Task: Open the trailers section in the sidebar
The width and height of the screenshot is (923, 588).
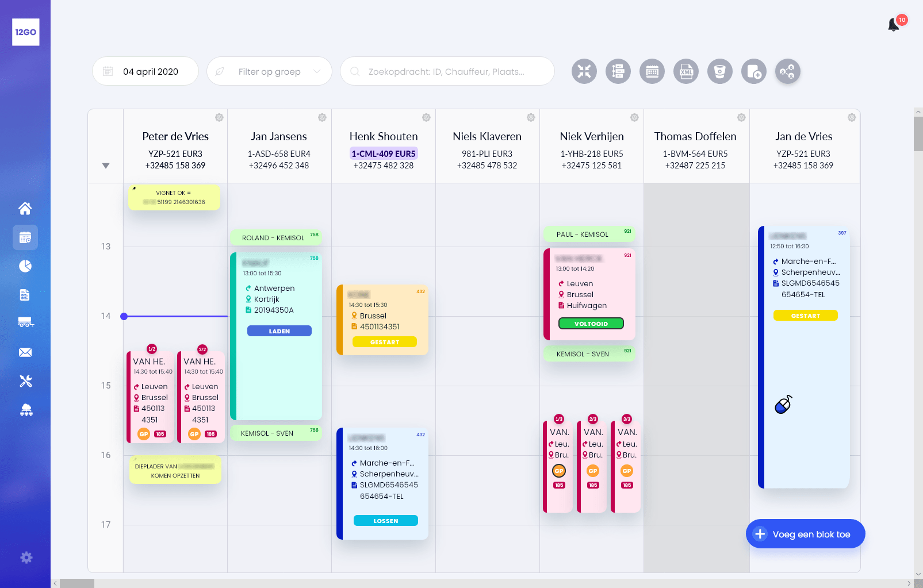Action: 25,323
